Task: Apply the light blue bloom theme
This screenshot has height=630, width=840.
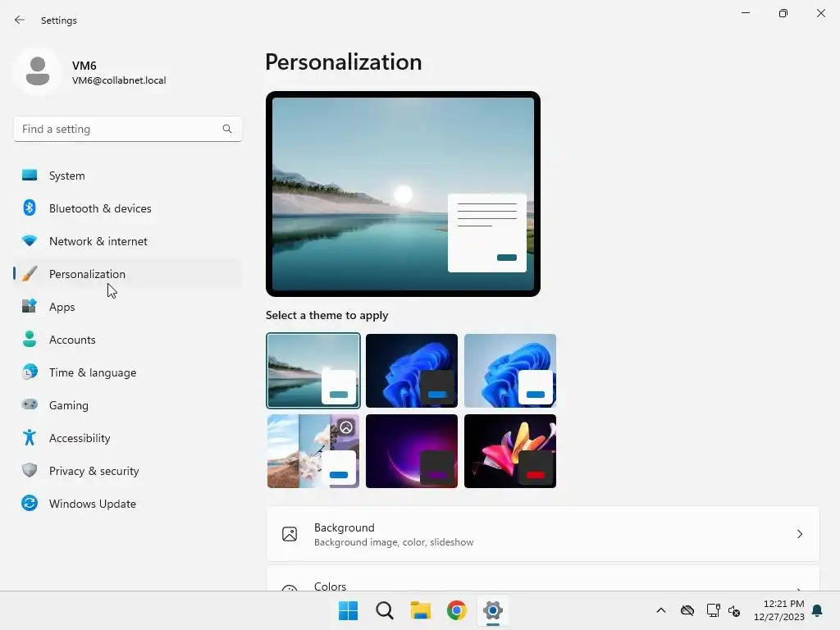Action: tap(510, 371)
